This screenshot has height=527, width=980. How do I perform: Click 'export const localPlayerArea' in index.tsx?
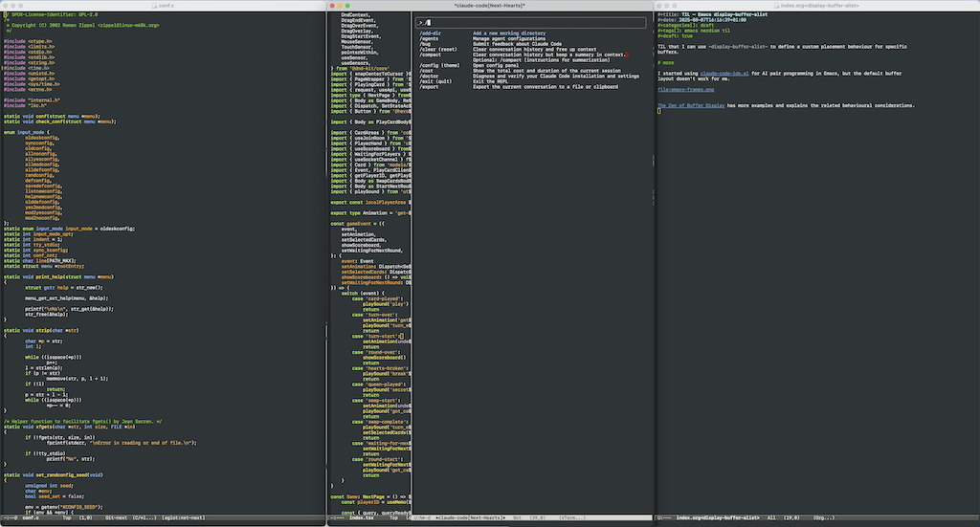pos(370,203)
